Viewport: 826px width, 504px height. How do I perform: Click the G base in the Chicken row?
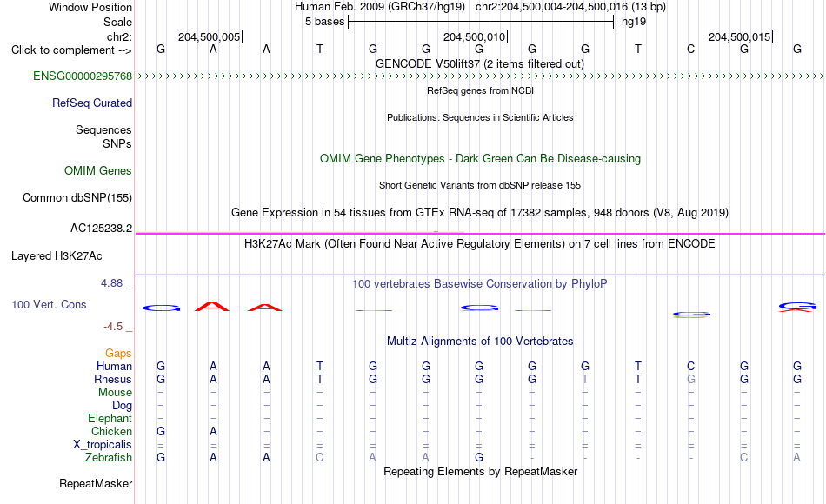(161, 431)
